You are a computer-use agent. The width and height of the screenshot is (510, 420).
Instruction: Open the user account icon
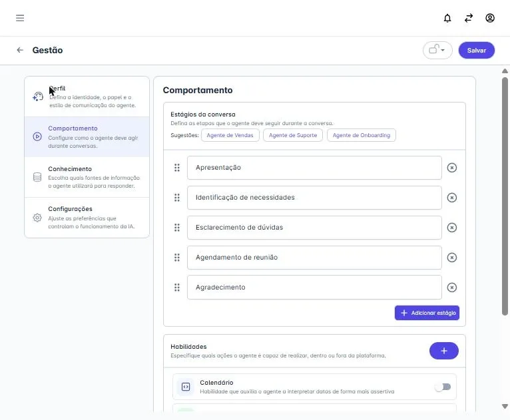point(490,18)
